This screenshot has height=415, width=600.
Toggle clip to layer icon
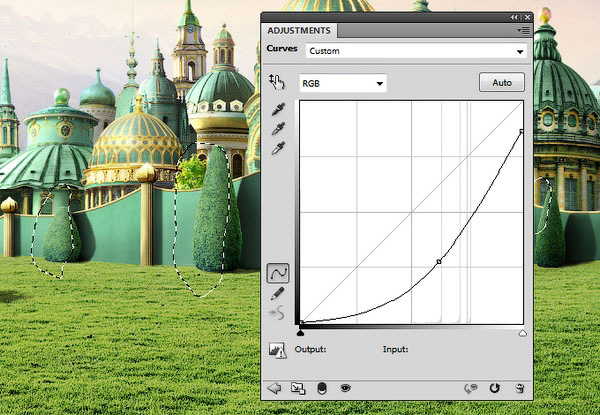point(322,388)
